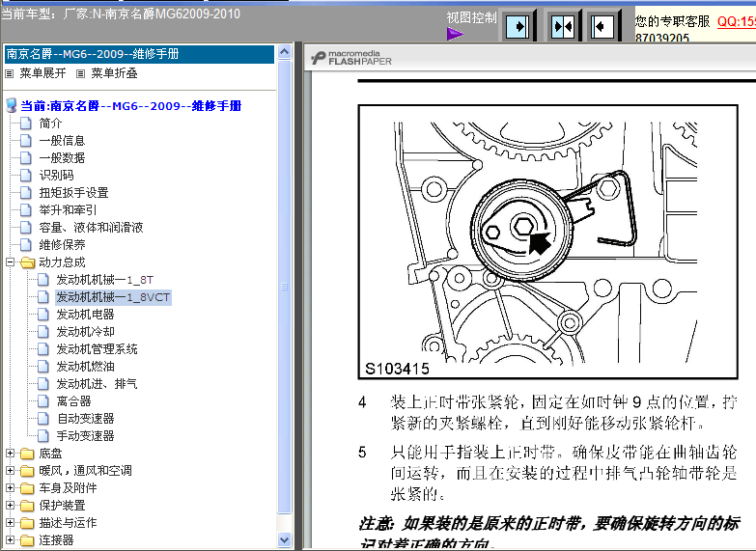Click the first view control button with right arrow

[518, 26]
